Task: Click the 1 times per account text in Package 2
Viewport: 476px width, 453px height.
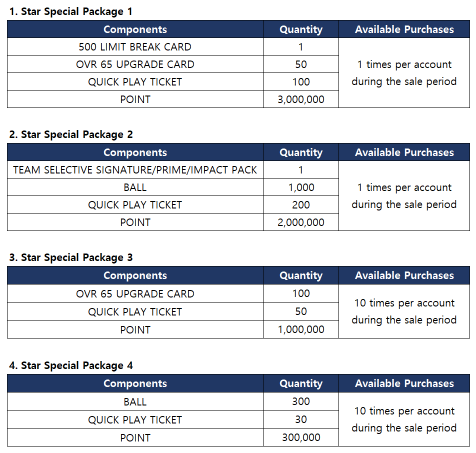Action: tap(404, 187)
